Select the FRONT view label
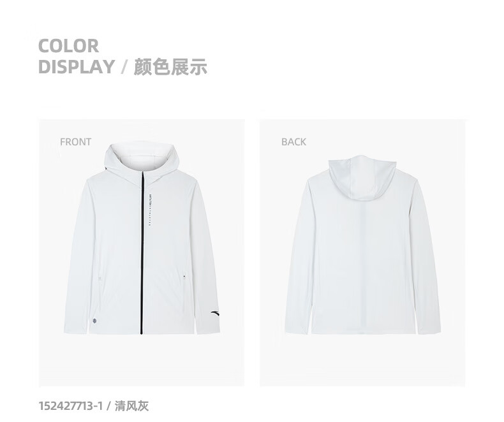 point(75,142)
